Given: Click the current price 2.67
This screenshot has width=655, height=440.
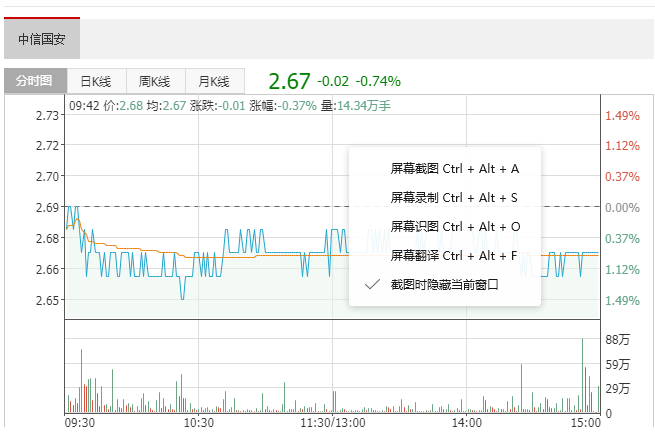Looking at the screenshot, I should tap(289, 80).
